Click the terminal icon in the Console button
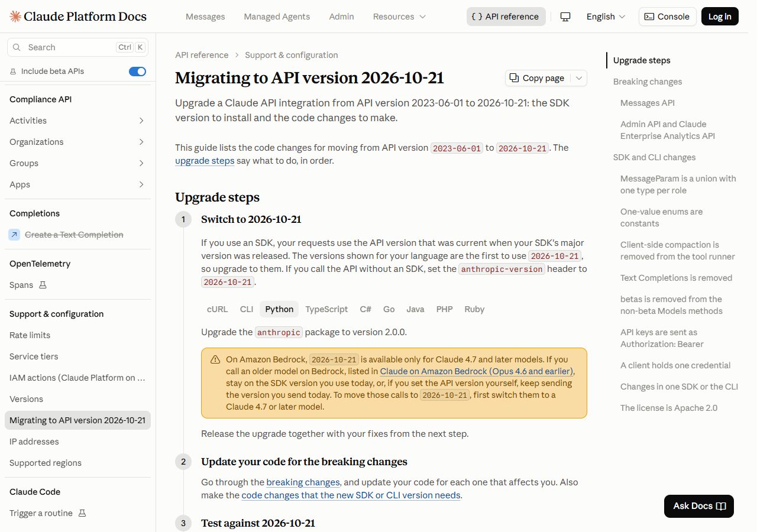Viewport: 757px width, 532px height. click(x=649, y=17)
